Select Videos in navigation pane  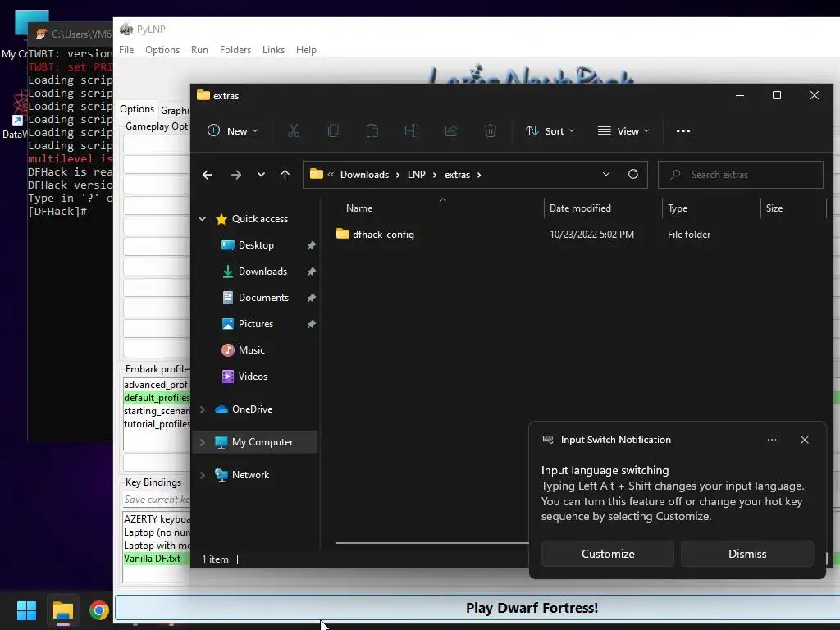pyautogui.click(x=253, y=377)
